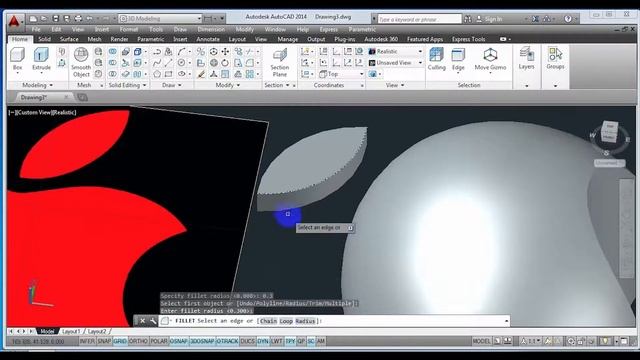The height and width of the screenshot is (360, 640).
Task: Switch to the Surface ribbon tab
Action: 69,39
